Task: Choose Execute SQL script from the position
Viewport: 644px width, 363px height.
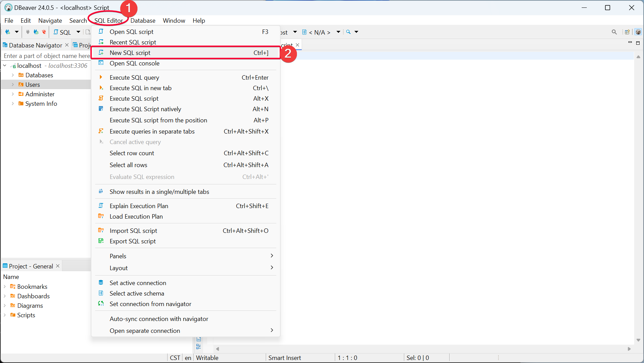Action: click(x=186, y=120)
